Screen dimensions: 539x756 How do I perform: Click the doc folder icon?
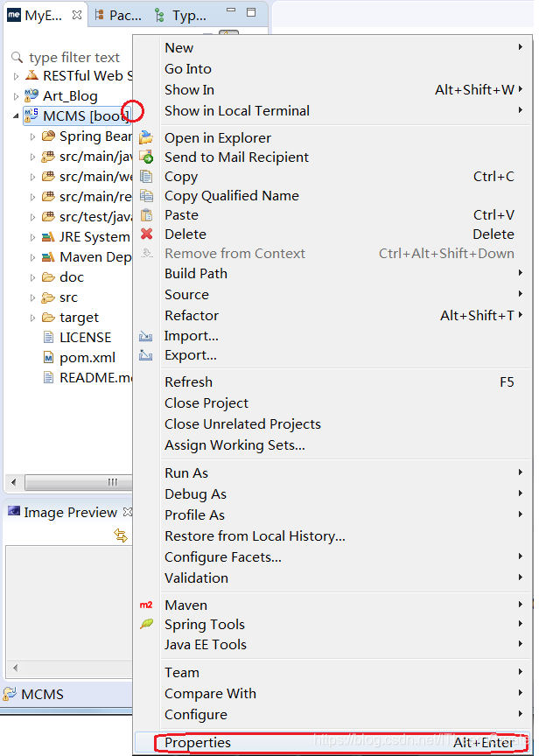(x=48, y=277)
